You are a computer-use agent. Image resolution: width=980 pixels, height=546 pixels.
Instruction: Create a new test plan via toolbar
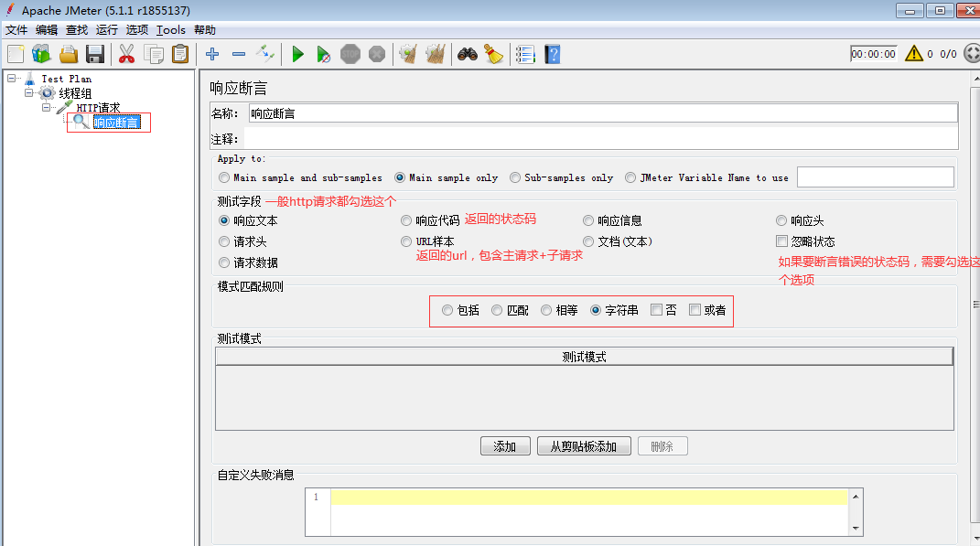(16, 54)
